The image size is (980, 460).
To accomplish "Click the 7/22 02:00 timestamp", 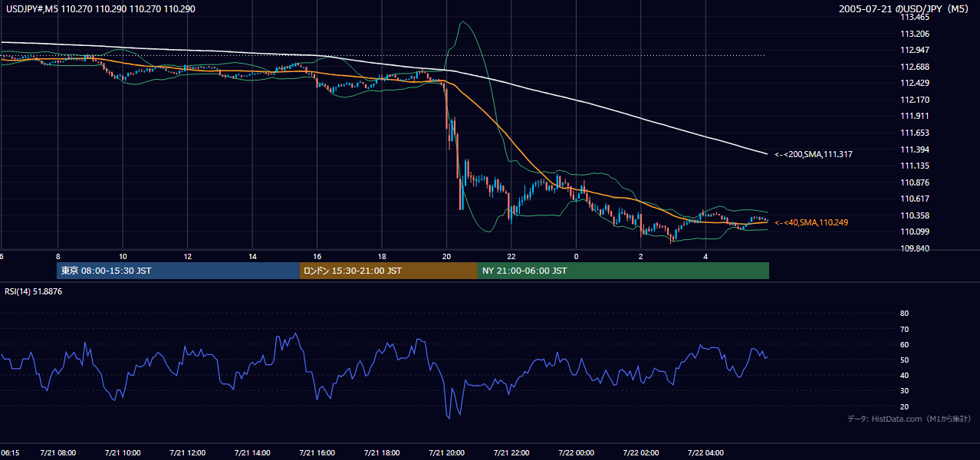I will pyautogui.click(x=641, y=453).
